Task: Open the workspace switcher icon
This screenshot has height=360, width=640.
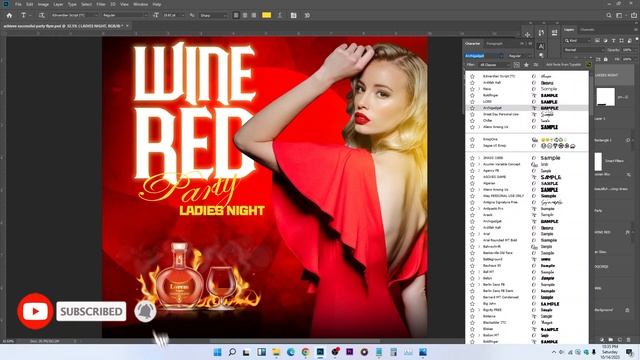Action: (620, 15)
